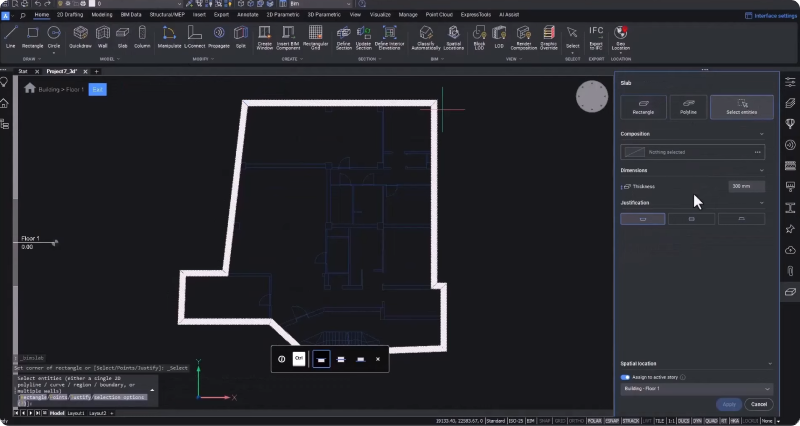Click the Thickness value field
The width and height of the screenshot is (800, 426).
pyautogui.click(x=746, y=186)
